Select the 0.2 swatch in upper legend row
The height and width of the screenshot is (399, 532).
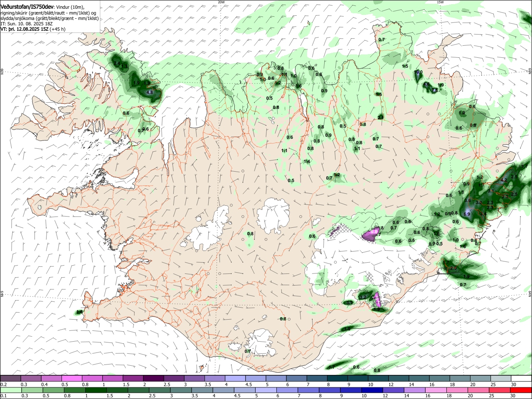(10, 378)
